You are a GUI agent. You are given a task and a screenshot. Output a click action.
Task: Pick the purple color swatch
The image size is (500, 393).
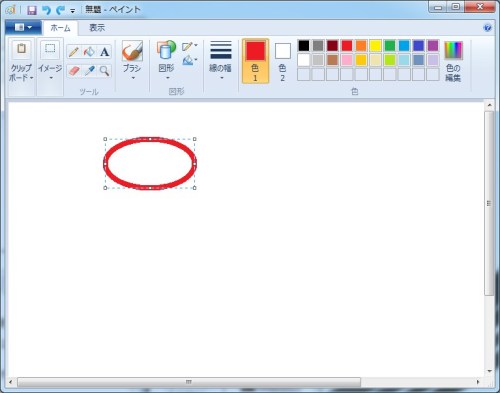coord(433,46)
